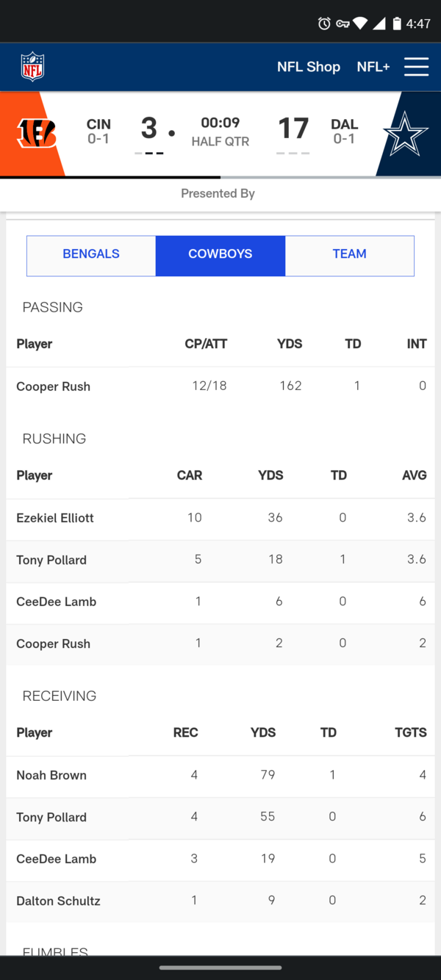
Task: Select the COWBOYS tab
Action: coord(220,255)
